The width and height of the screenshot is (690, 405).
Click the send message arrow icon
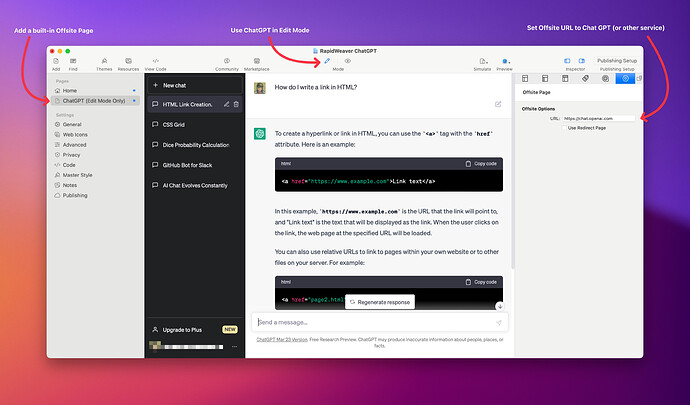(499, 323)
